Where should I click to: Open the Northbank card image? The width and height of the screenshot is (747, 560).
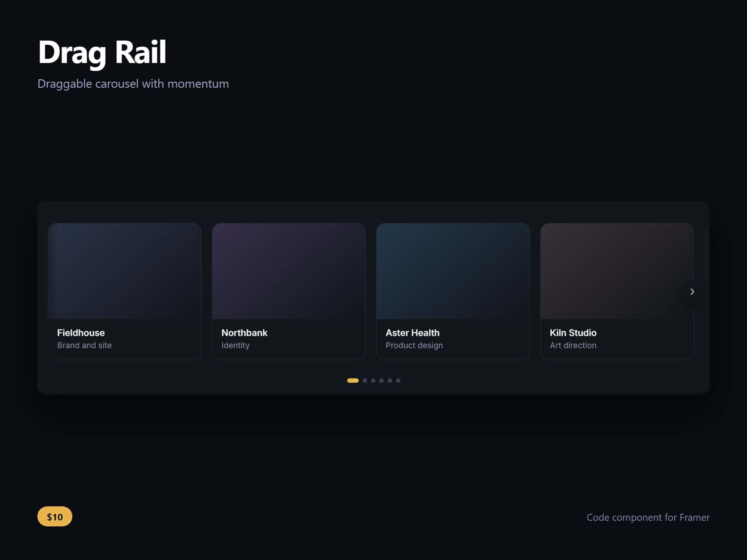pyautogui.click(x=289, y=271)
